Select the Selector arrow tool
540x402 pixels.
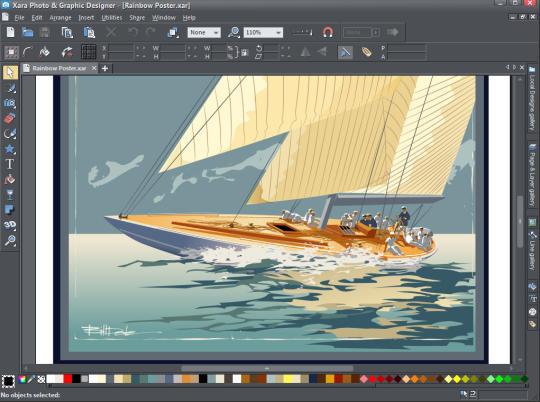coord(10,73)
